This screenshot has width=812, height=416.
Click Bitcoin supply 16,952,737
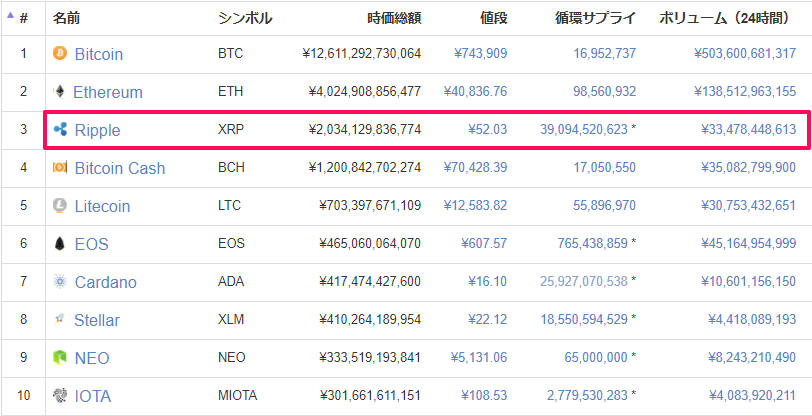[604, 53]
